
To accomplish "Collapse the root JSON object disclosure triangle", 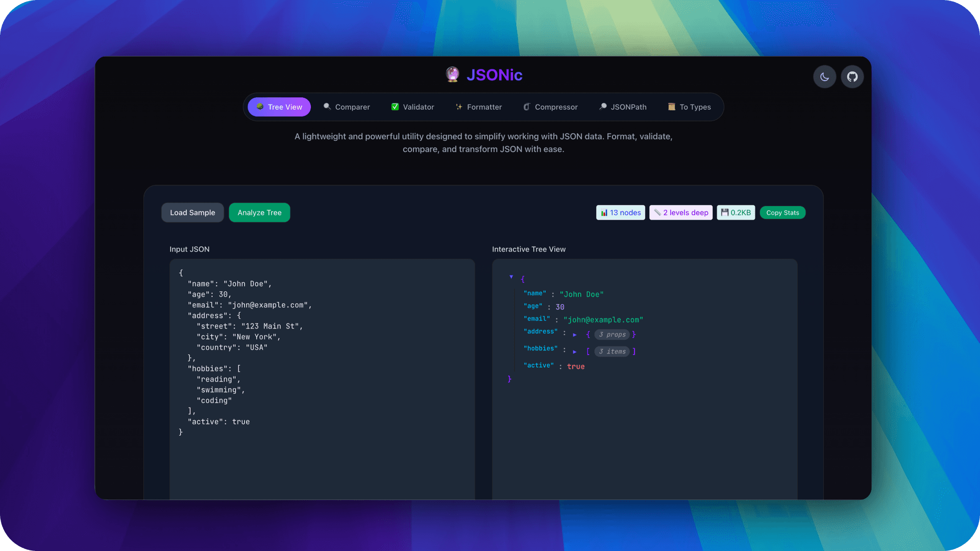I will pyautogui.click(x=511, y=277).
